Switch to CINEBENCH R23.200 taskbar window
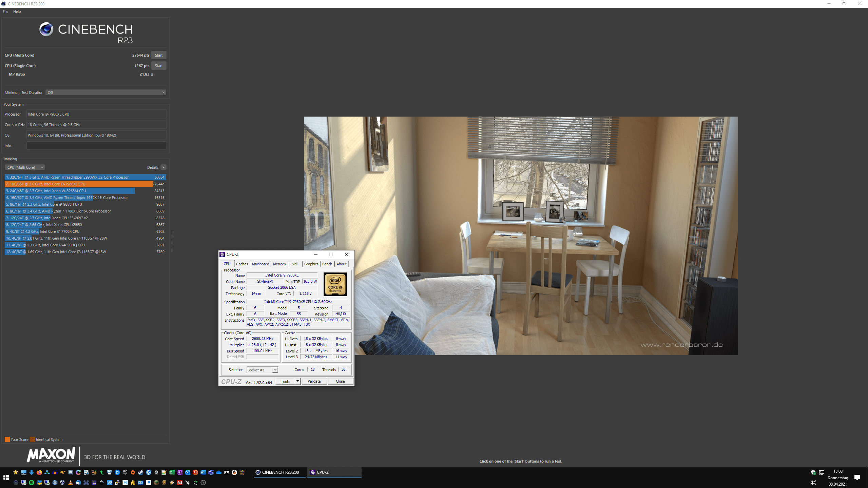 tap(280, 472)
